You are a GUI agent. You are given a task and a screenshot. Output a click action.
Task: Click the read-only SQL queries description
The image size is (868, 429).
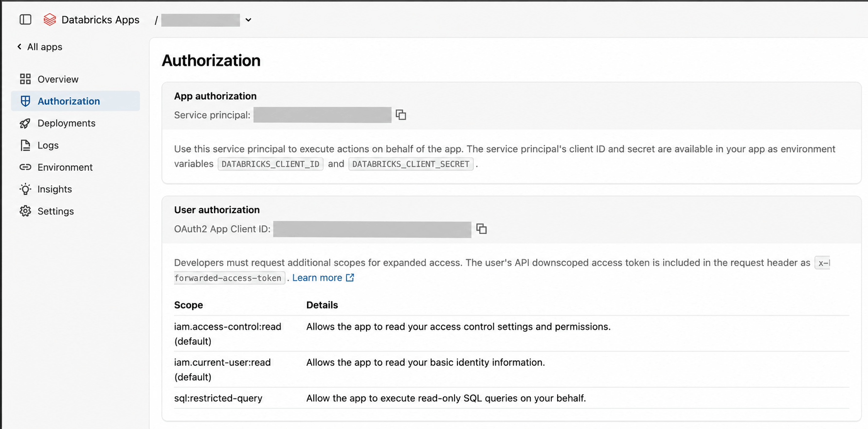tap(446, 398)
